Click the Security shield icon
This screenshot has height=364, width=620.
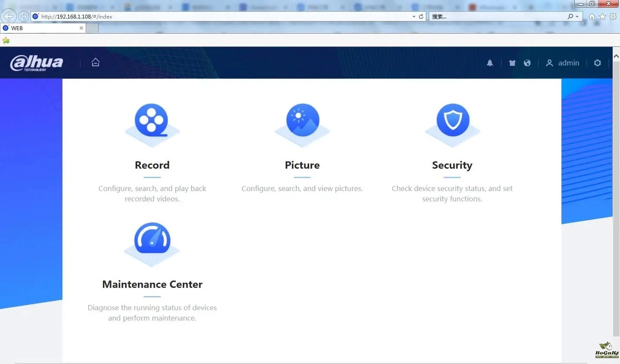pyautogui.click(x=453, y=120)
